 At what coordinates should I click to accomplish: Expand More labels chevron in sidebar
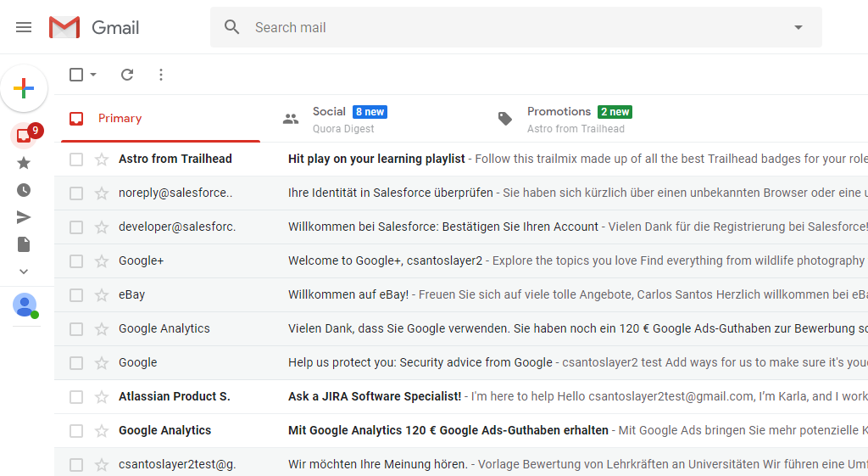click(x=24, y=272)
